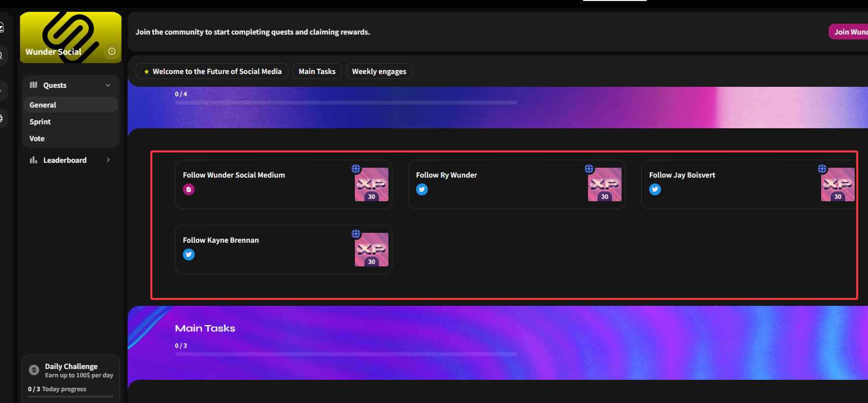
Task: Click the Medium icon under Follow Wunder Social Medium
Action: pos(189,189)
